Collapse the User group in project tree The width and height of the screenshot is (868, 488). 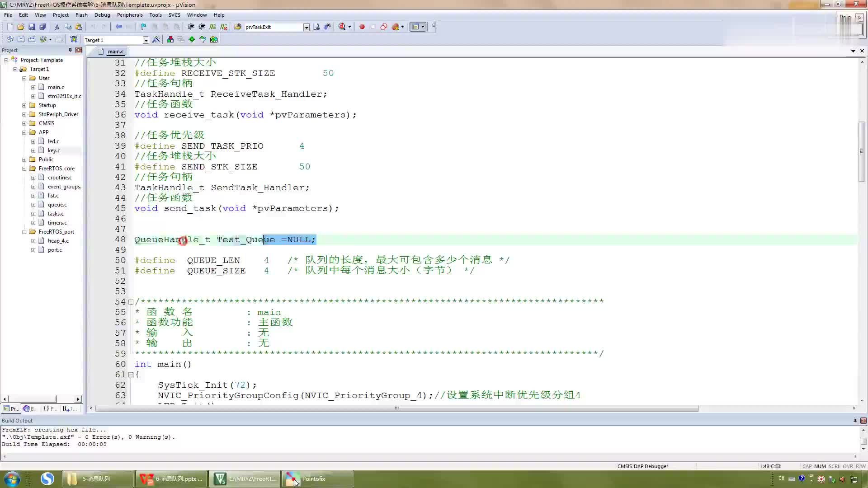[x=24, y=78]
